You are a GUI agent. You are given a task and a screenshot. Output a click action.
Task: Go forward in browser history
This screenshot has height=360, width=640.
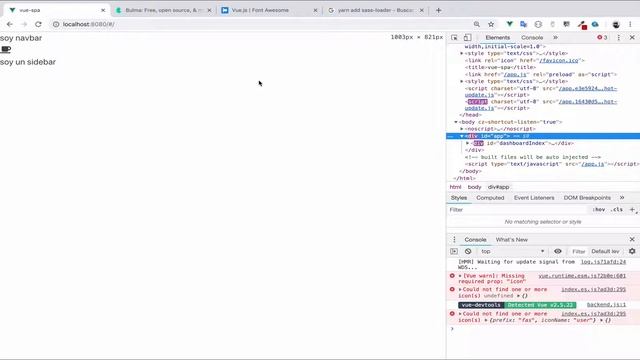24,24
